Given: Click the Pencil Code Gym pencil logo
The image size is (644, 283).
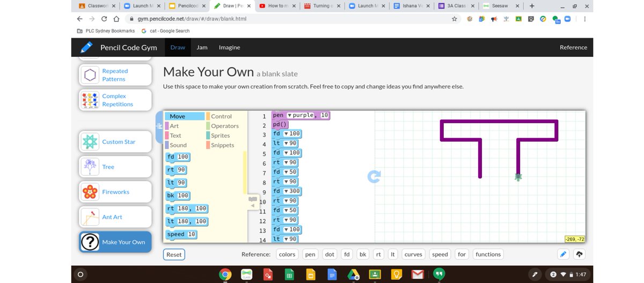Looking at the screenshot, I should [x=86, y=47].
